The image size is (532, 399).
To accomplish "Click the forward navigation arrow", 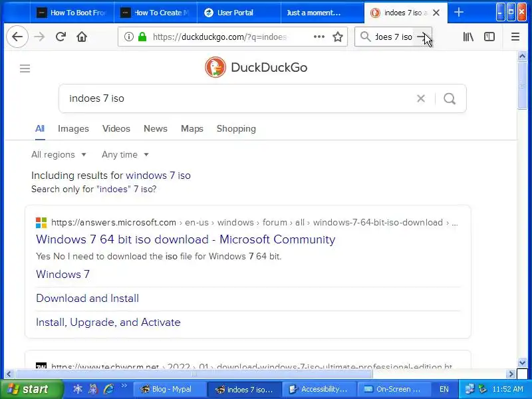I will click(x=39, y=37).
